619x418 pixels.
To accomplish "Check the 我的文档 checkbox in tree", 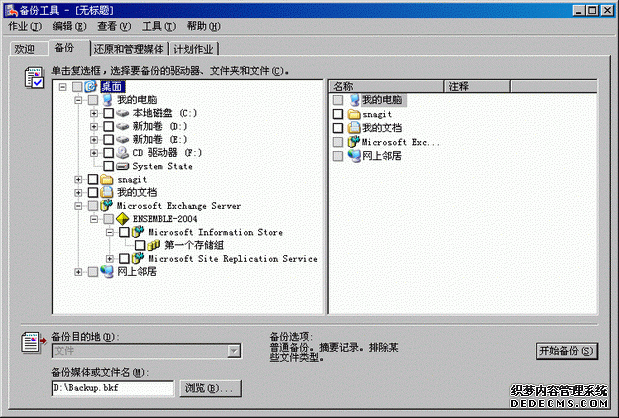I will 93,192.
